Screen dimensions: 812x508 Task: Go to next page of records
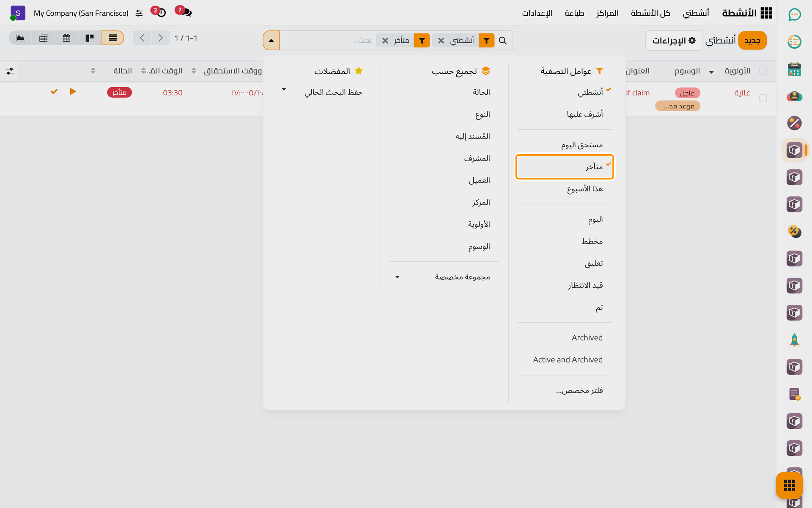(160, 38)
